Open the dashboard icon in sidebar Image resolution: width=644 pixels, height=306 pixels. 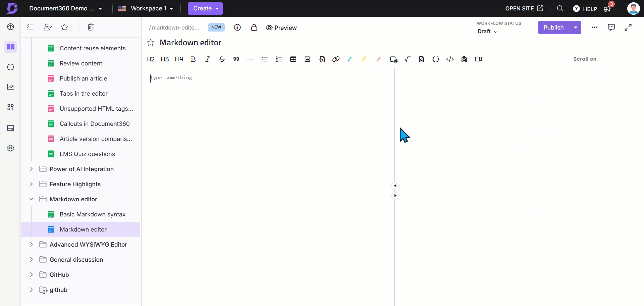pyautogui.click(x=10, y=27)
